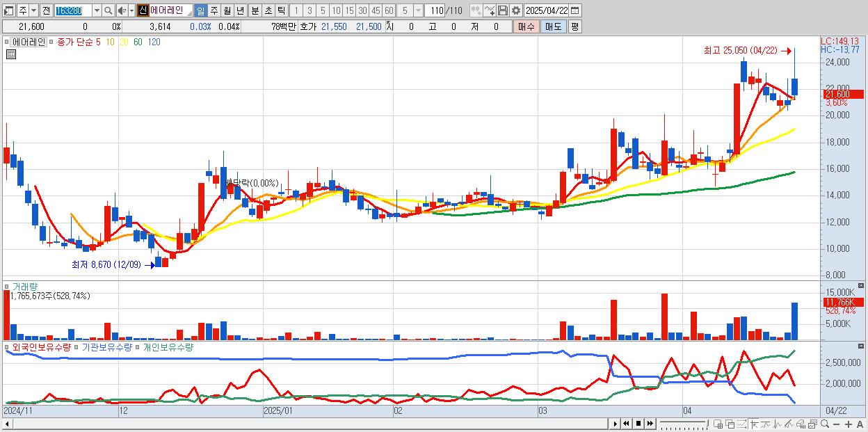Close the volume panel with its X button
Viewport: 868px width, 432px height.
point(862,285)
